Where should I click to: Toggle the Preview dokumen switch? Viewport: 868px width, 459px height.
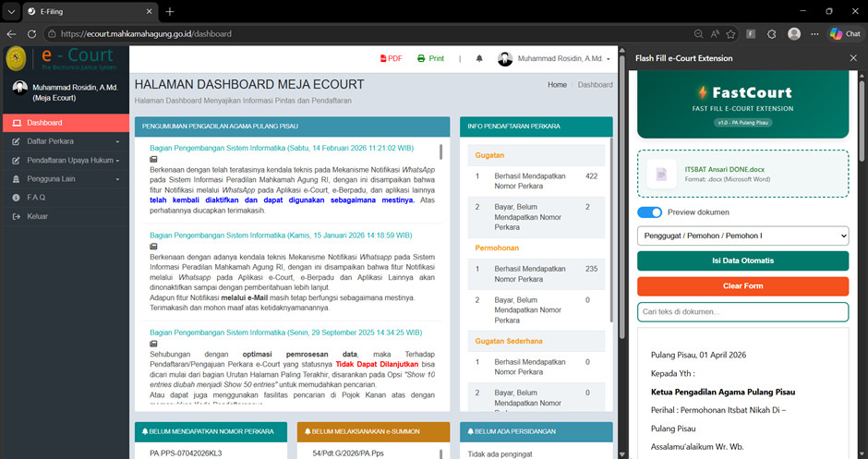click(x=649, y=212)
